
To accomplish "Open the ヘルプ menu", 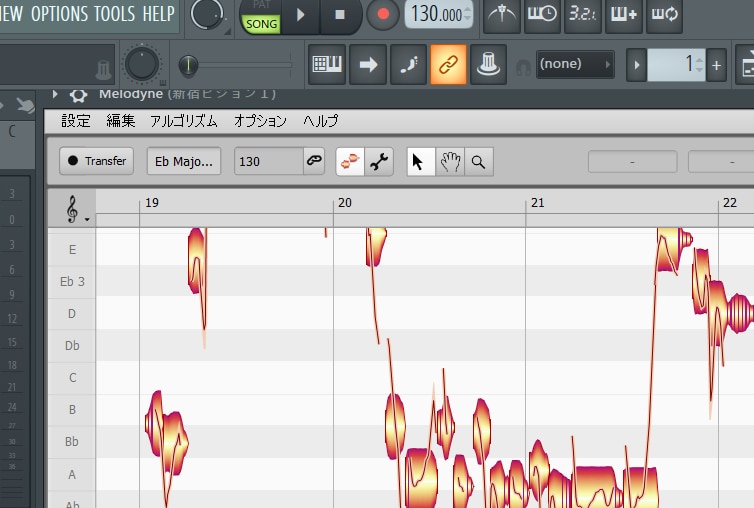I will (x=321, y=121).
